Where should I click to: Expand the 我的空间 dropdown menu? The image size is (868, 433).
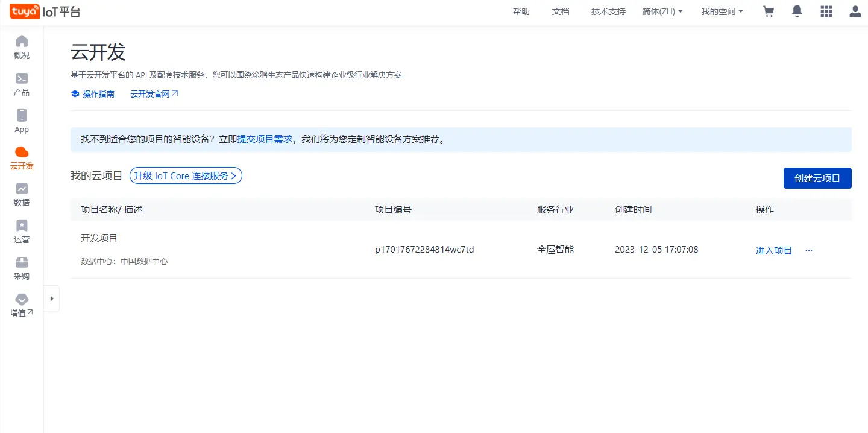point(722,11)
